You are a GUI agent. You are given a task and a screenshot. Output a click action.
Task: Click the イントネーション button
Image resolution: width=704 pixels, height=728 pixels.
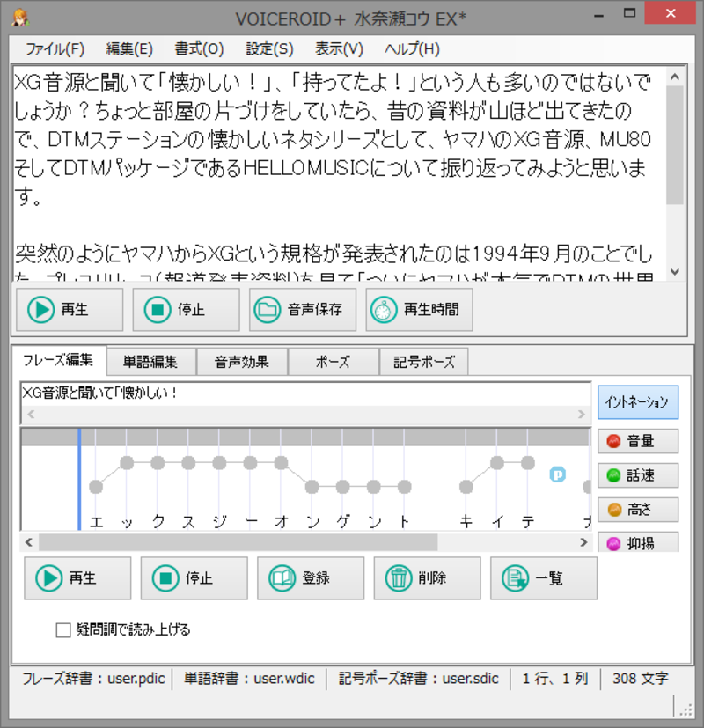coord(638,402)
